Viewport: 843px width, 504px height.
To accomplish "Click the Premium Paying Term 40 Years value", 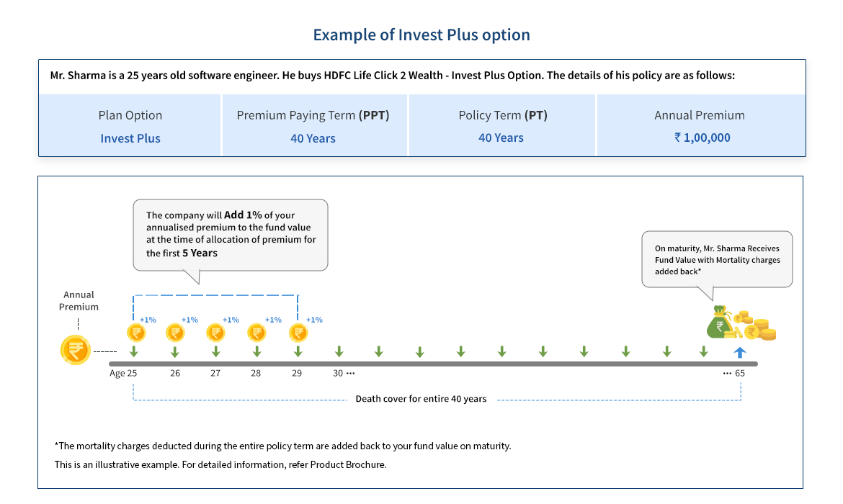I will pos(313,138).
